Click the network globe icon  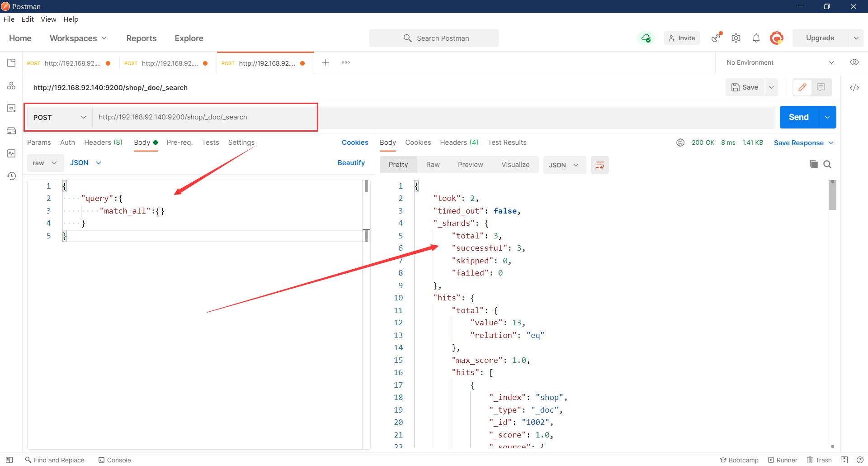[680, 143]
